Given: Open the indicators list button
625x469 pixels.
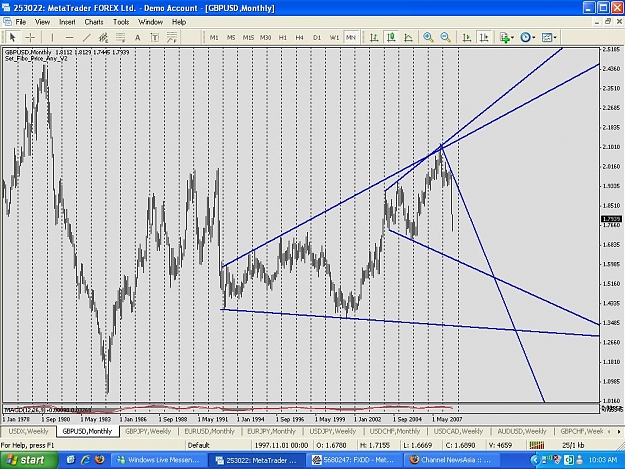Looking at the screenshot, I should [x=505, y=37].
